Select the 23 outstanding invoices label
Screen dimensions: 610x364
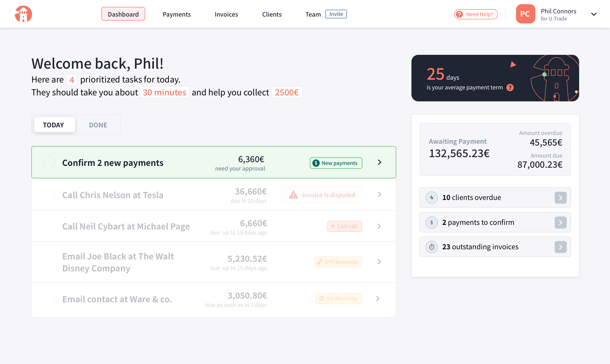pos(480,247)
